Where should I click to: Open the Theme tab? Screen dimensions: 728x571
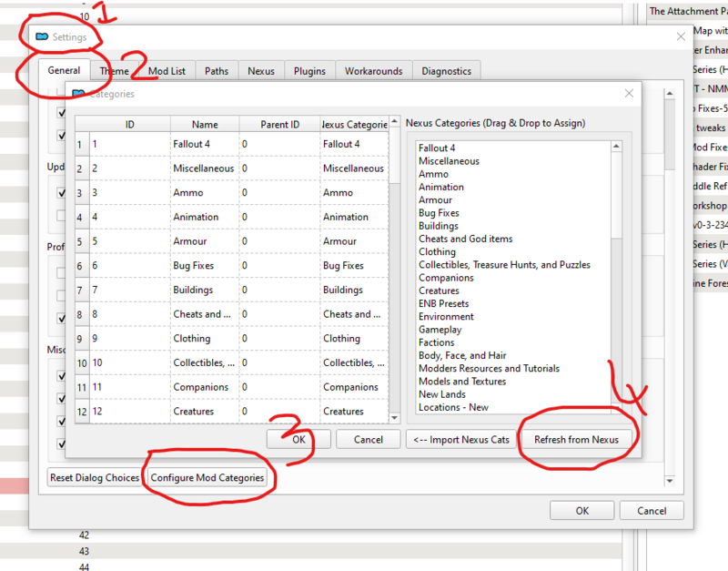point(115,71)
